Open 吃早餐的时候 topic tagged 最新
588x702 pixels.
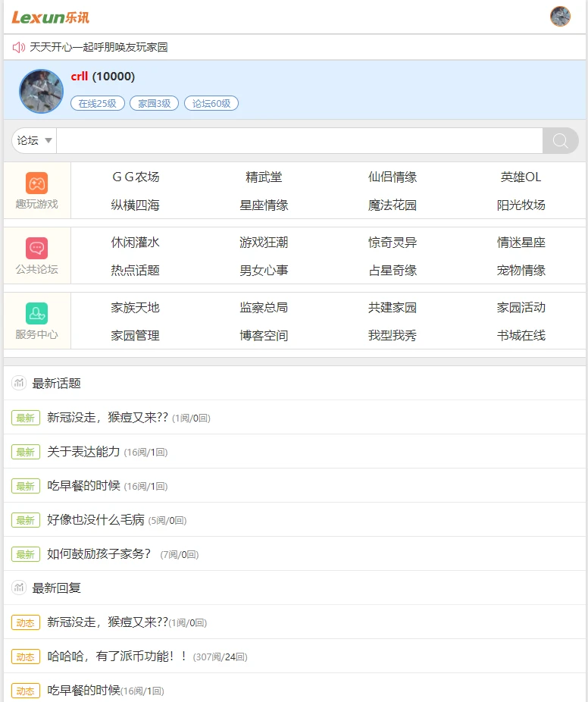point(83,485)
